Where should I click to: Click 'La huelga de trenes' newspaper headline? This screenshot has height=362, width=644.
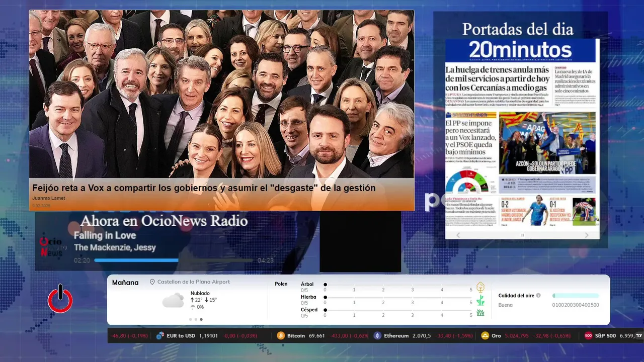[498, 79]
